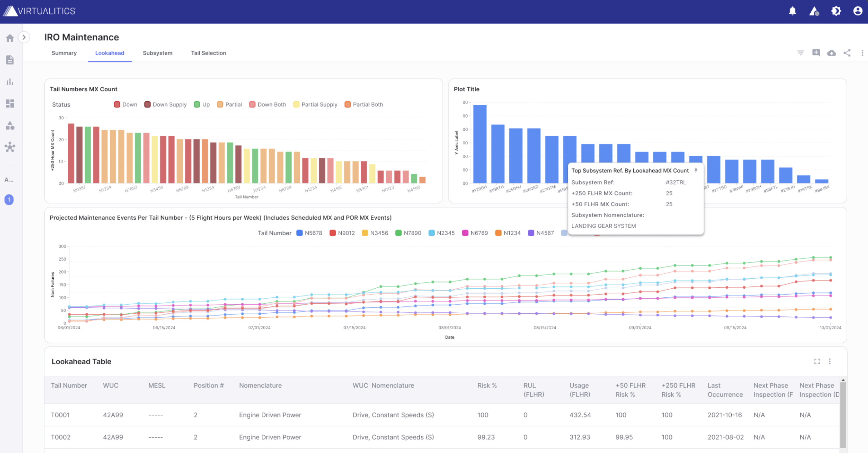868x453 pixels.
Task: Click the N2345 light blue legend swatch
Action: pos(431,233)
